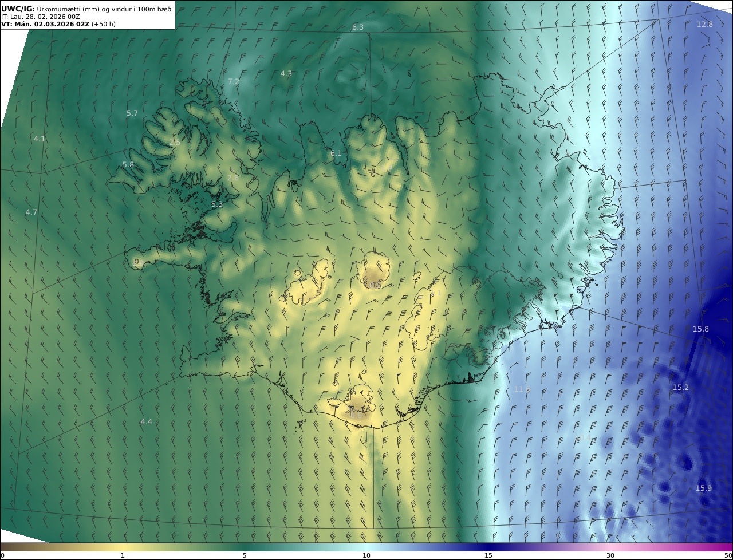Click the 4.3 value on the map
The height and width of the screenshot is (560, 733).
(286, 73)
